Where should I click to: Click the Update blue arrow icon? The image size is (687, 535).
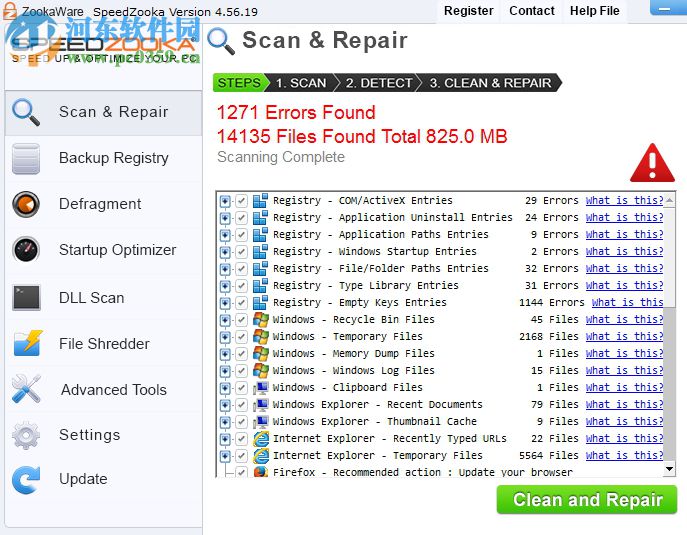(x=26, y=480)
